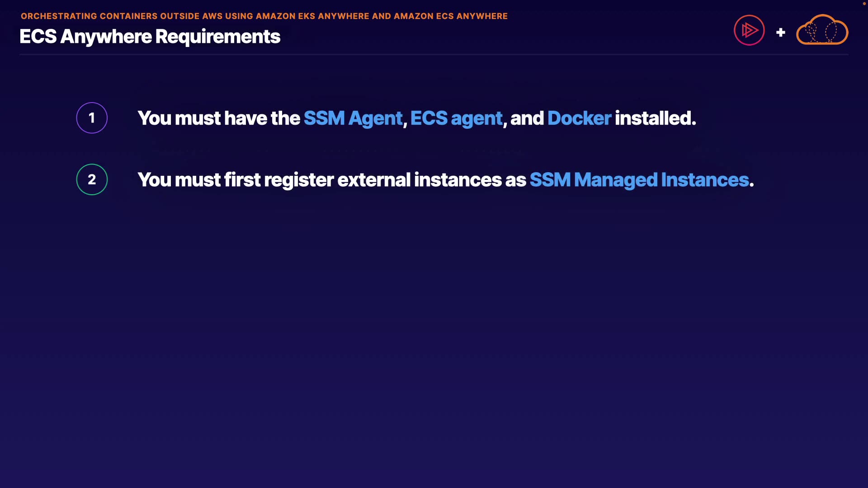Open the blue "Docker" highlighted term
This screenshot has height=488, width=868.
click(x=579, y=118)
